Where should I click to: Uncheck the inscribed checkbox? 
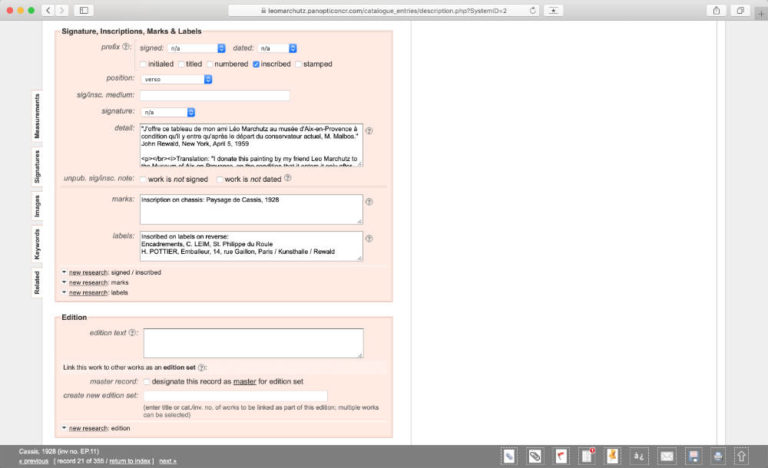coord(256,64)
